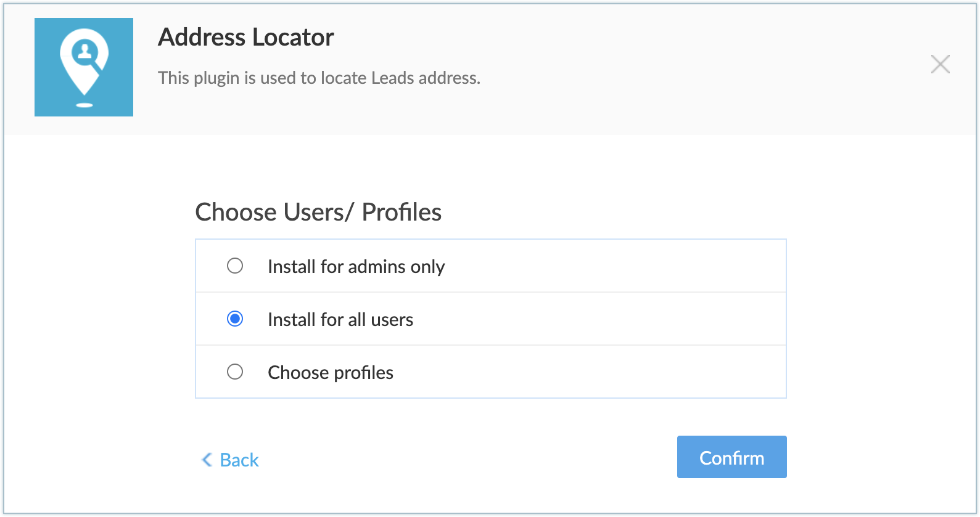Click the 'Choose profiles' label text

click(331, 373)
